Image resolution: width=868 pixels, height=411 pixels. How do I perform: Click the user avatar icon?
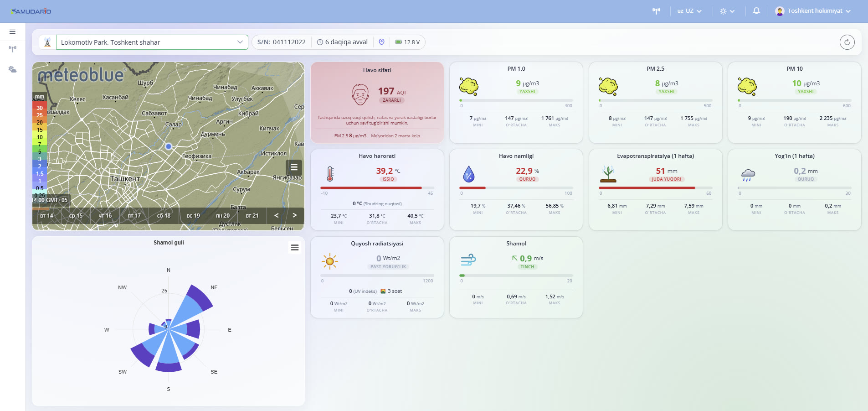point(780,11)
